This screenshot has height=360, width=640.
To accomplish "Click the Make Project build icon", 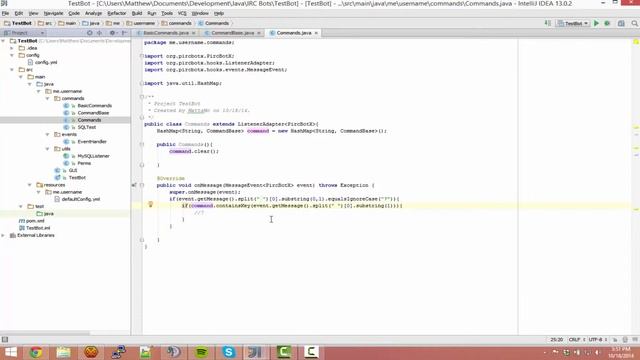I will coord(548,23).
